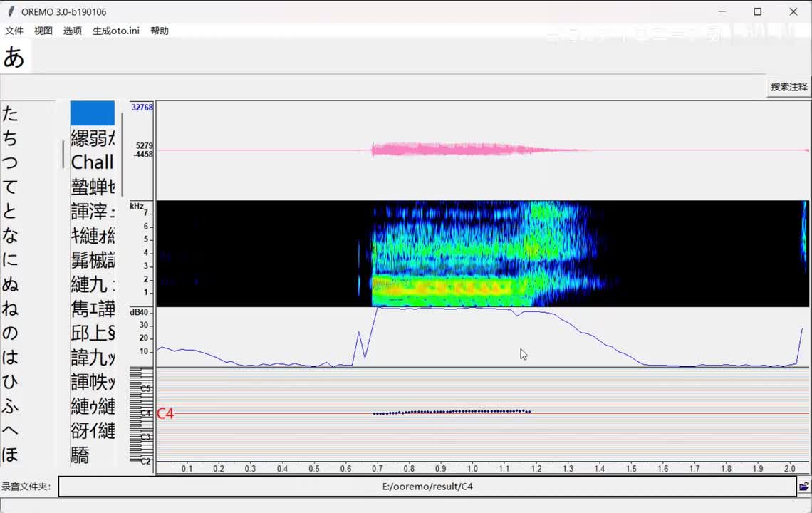Select の in the syllable list

(10, 332)
